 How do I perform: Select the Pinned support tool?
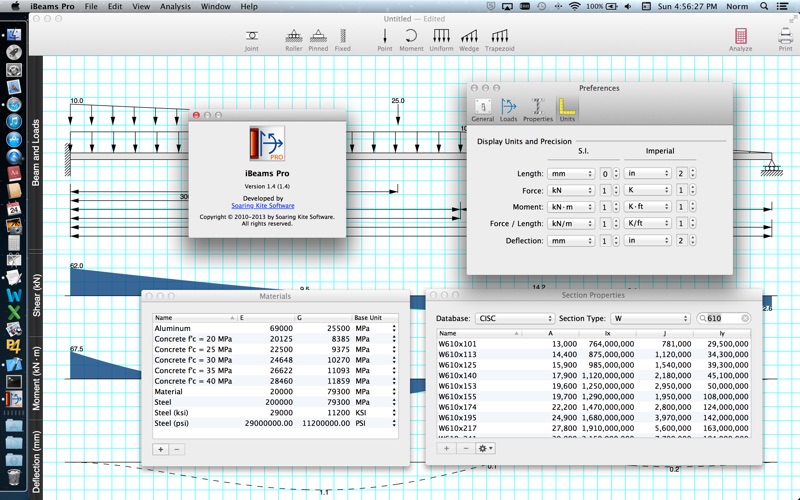[318, 39]
